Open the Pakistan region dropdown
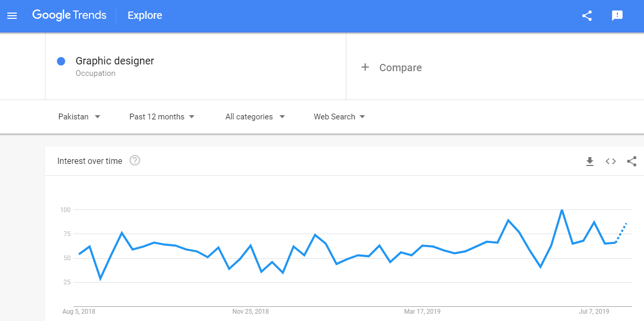644x321 pixels. (x=80, y=117)
